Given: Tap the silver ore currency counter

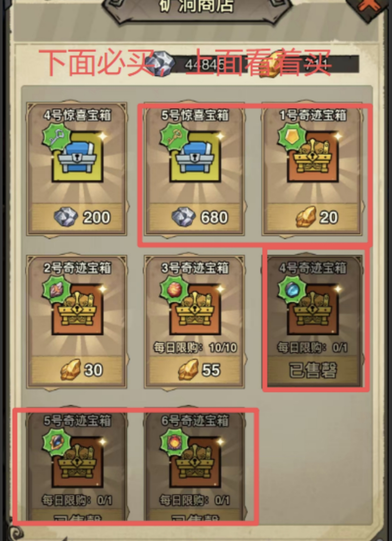Looking at the screenshot, I should coord(191,64).
